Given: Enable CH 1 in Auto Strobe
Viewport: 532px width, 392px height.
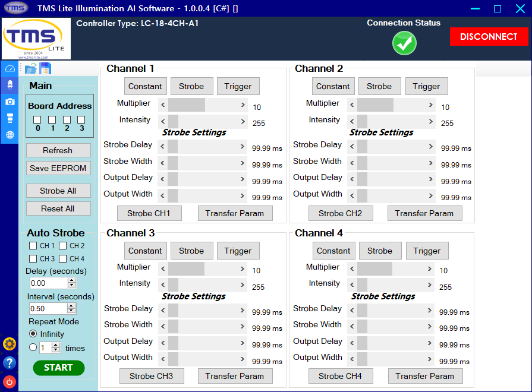Looking at the screenshot, I should [34, 246].
